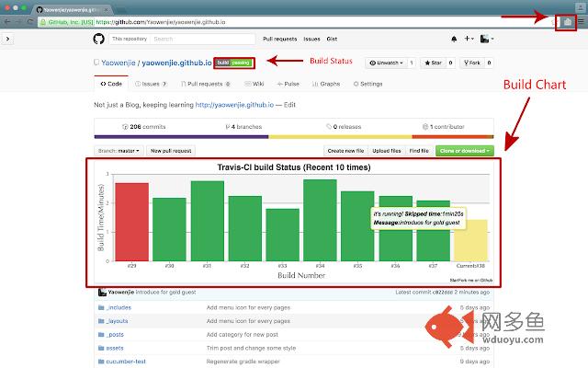Click the browser back arrow
The image size is (588, 368).
click(x=7, y=22)
